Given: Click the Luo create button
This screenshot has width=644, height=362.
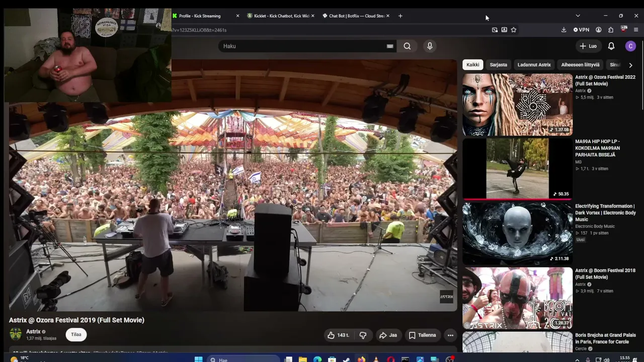Looking at the screenshot, I should point(588,46).
